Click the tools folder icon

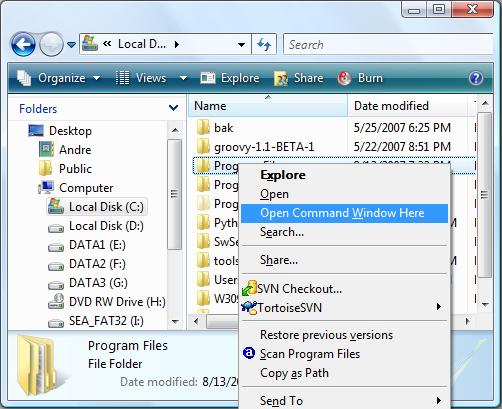203,260
